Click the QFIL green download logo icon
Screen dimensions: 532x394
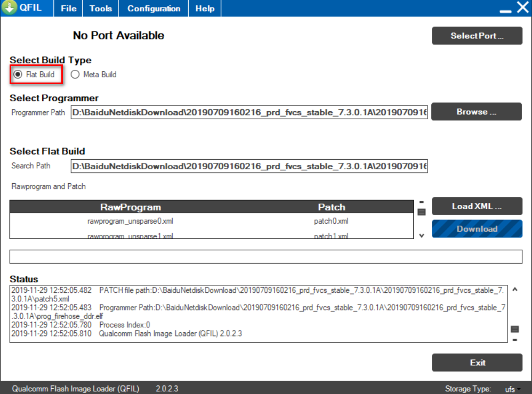[x=10, y=8]
